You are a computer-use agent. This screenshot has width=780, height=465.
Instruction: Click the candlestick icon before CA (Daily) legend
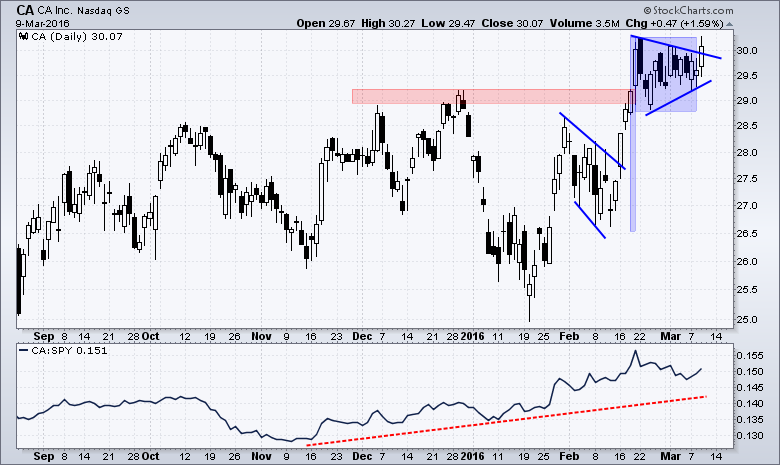(x=23, y=36)
